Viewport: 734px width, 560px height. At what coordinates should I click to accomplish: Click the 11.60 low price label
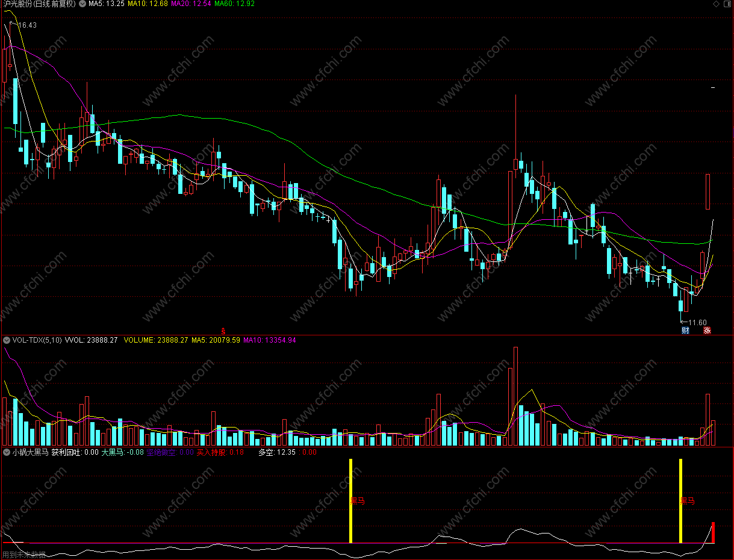[x=698, y=323]
